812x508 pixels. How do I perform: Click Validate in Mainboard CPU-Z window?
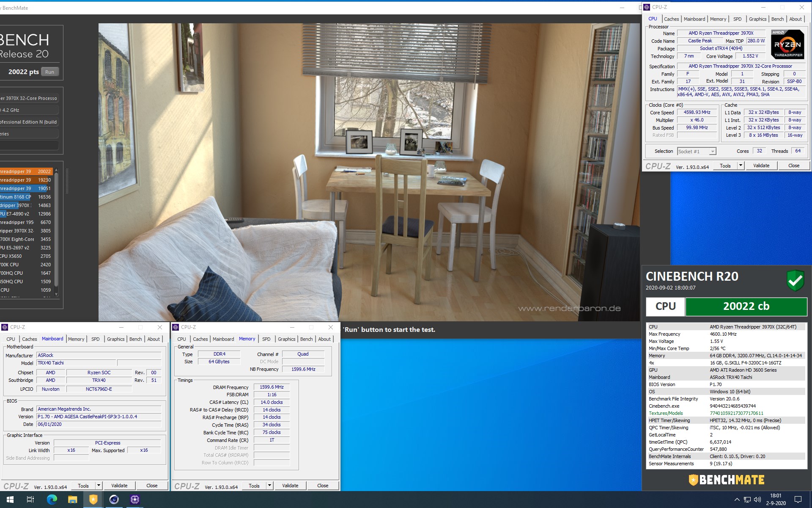(119, 486)
